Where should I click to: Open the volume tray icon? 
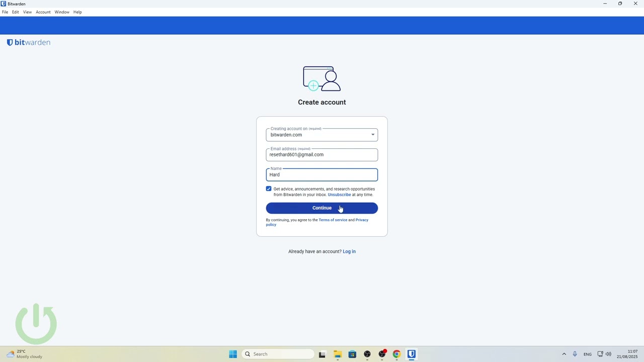[x=608, y=354]
